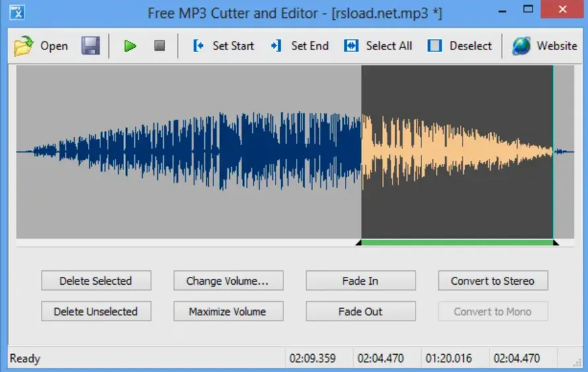Apply Maximize Volume

[228, 311]
